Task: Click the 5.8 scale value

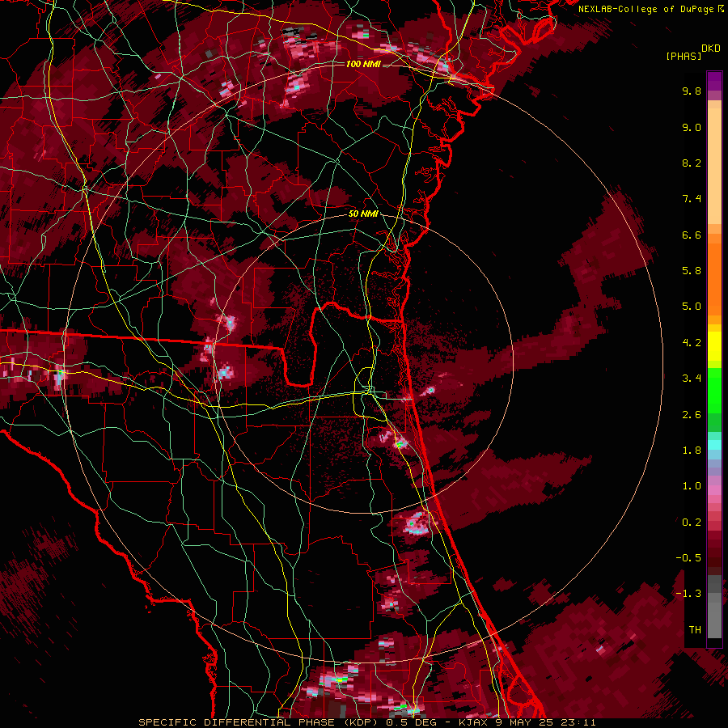Action: point(692,271)
